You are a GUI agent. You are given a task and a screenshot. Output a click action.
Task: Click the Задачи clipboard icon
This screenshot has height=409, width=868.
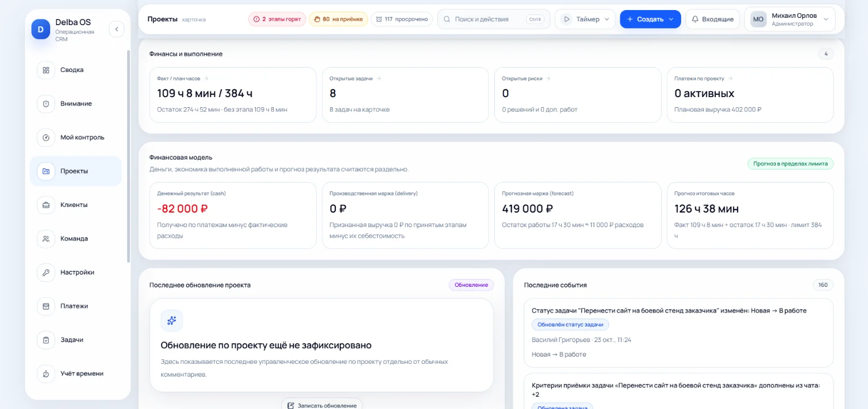(46, 340)
